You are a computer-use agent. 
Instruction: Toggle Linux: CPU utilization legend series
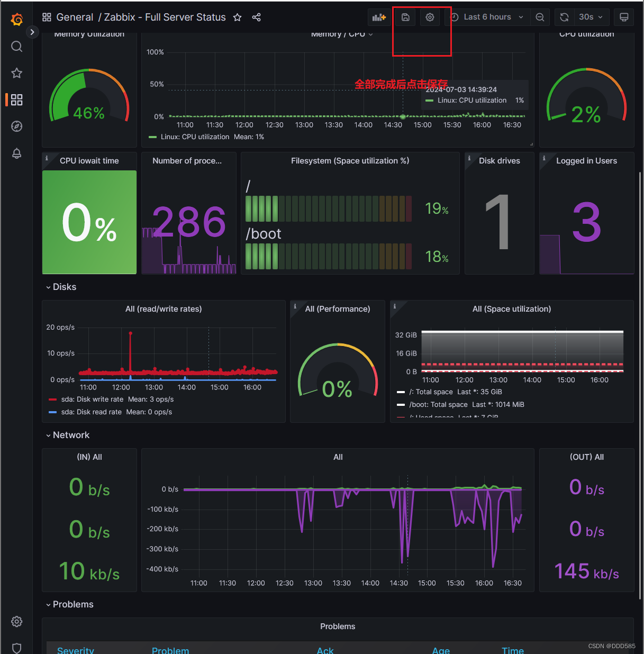point(195,137)
